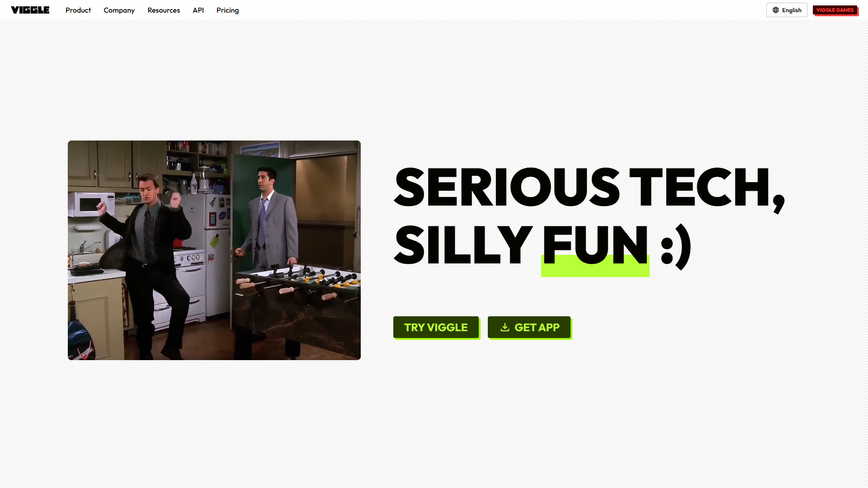Viewport: 868px width, 488px height.
Task: Click the dancing video thumbnail
Action: 214,250
